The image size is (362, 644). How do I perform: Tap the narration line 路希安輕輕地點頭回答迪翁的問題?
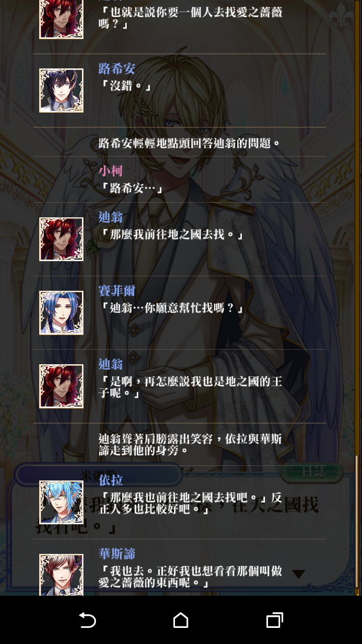189,143
